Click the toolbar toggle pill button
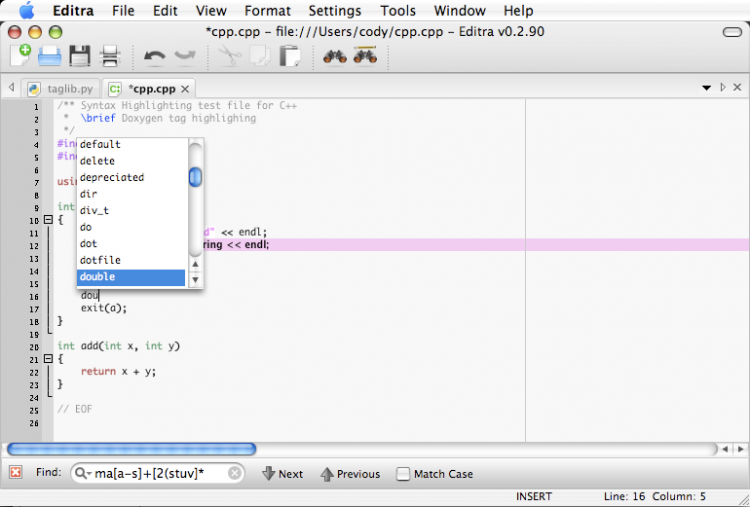Image resolution: width=750 pixels, height=507 pixels. (x=732, y=32)
